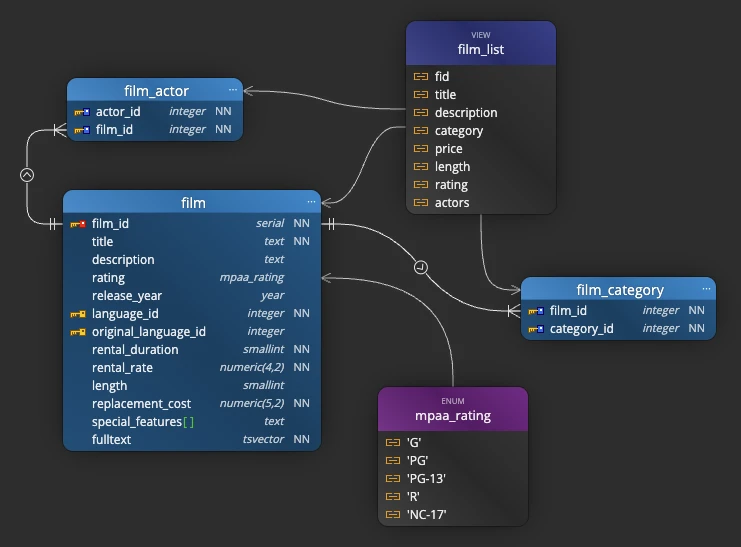The width and height of the screenshot is (741, 547).
Task: Select the film_actor table header
Action: tap(155, 90)
